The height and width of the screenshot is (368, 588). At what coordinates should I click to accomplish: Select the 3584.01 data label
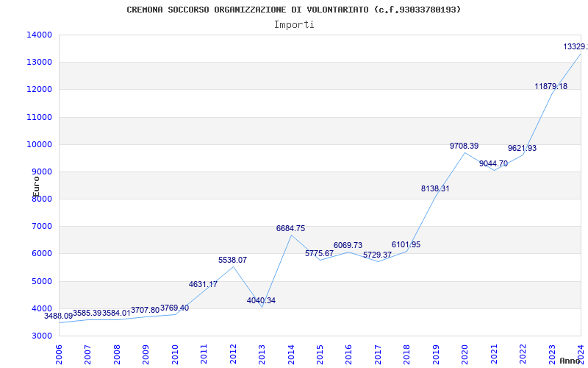(x=116, y=313)
